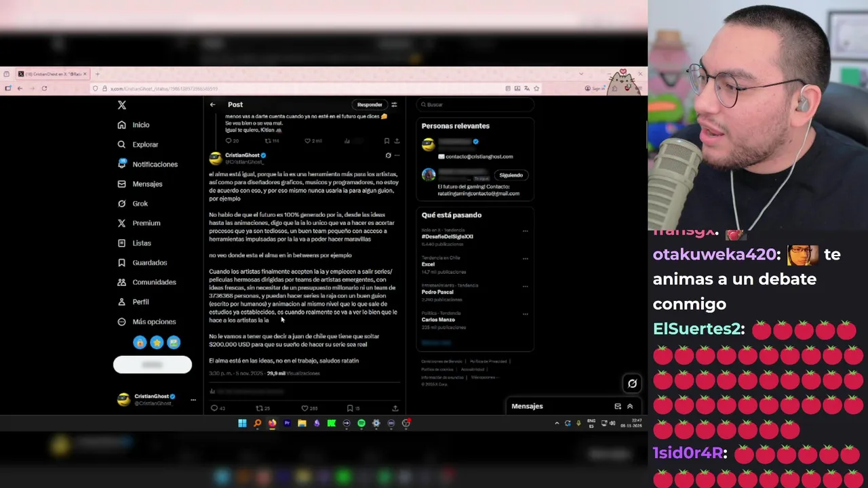Open Notificaciones in the sidebar

tap(148, 164)
